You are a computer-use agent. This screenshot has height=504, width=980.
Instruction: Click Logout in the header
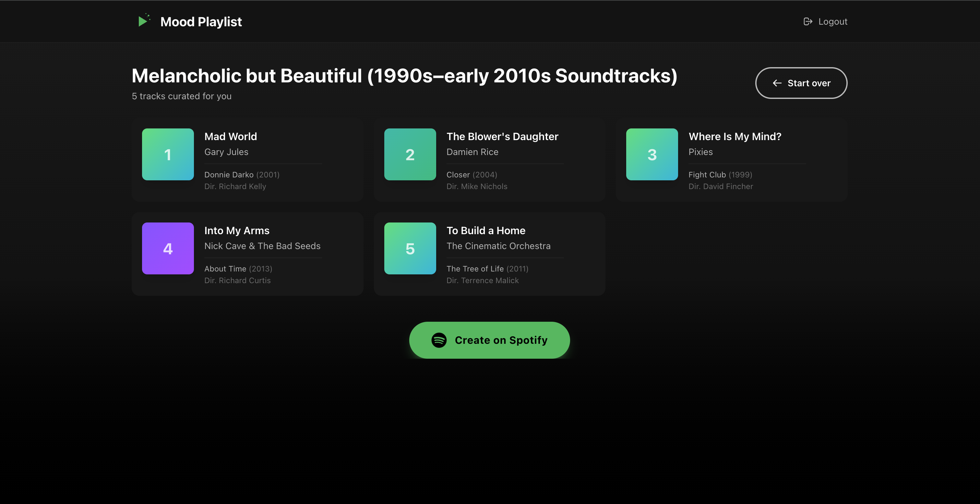pos(832,21)
